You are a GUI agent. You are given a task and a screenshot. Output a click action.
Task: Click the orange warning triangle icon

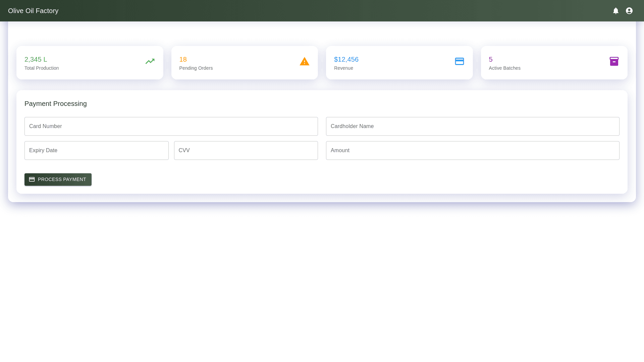[x=305, y=61]
